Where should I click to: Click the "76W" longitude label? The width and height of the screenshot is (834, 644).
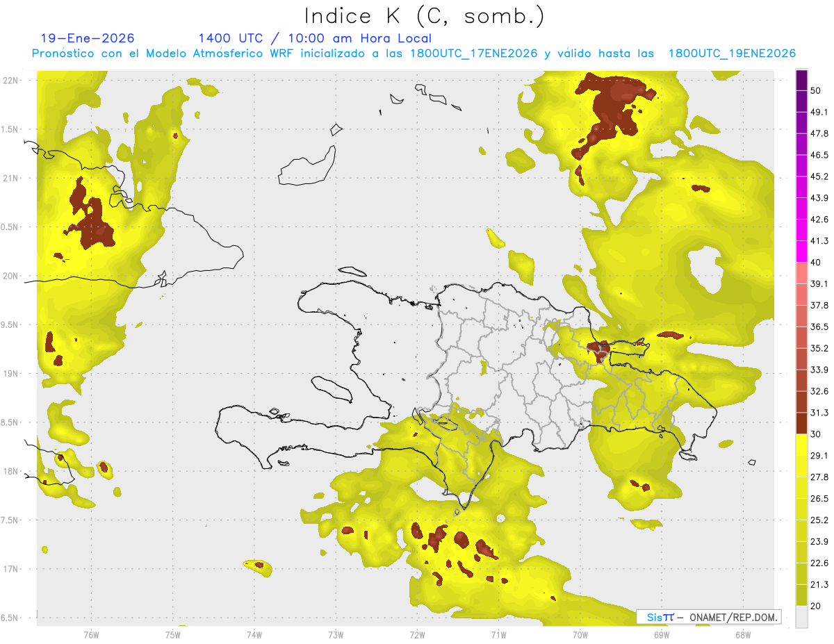tap(91, 635)
